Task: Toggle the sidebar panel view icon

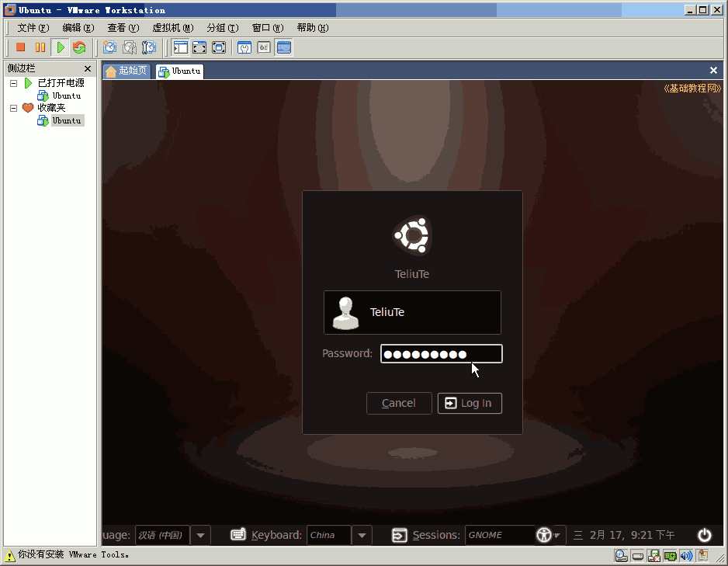Action: point(180,47)
